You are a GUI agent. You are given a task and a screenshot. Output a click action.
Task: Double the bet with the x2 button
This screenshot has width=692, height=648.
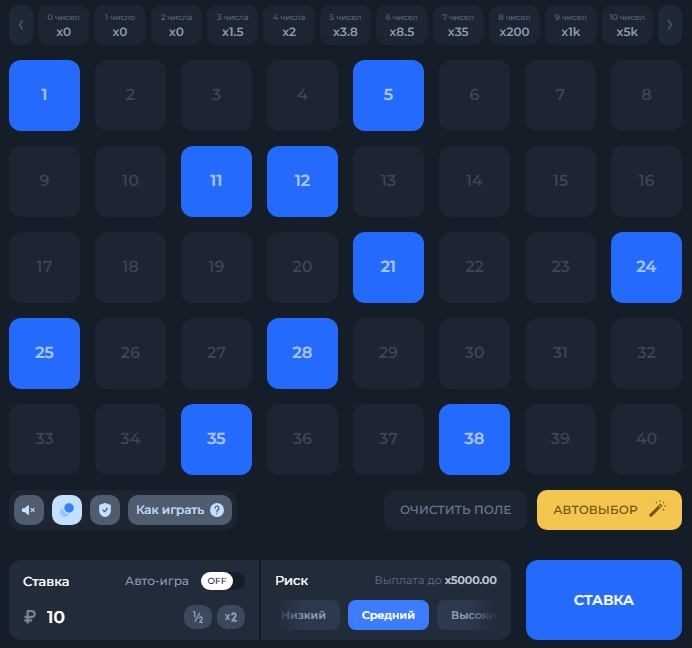(231, 617)
